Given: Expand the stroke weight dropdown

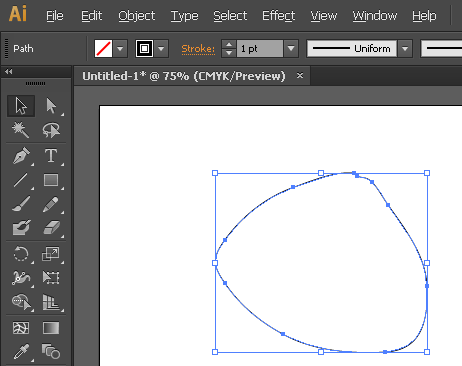Looking at the screenshot, I should point(291,49).
